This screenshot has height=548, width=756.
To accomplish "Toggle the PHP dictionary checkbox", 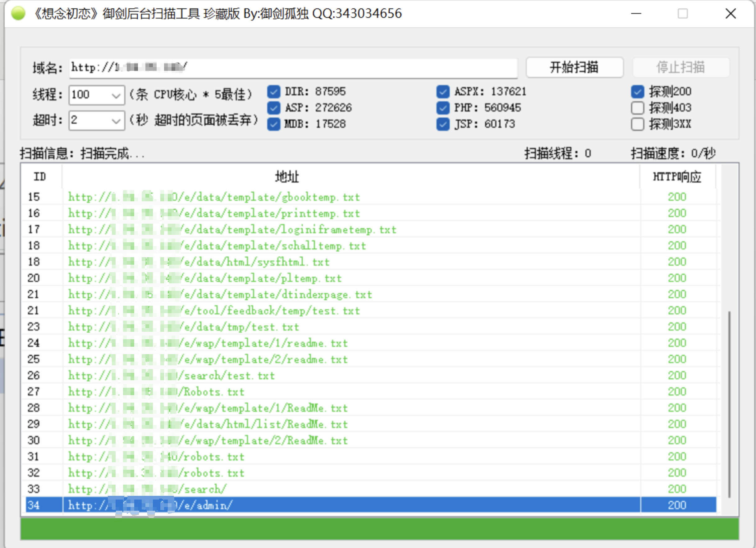I will (443, 108).
